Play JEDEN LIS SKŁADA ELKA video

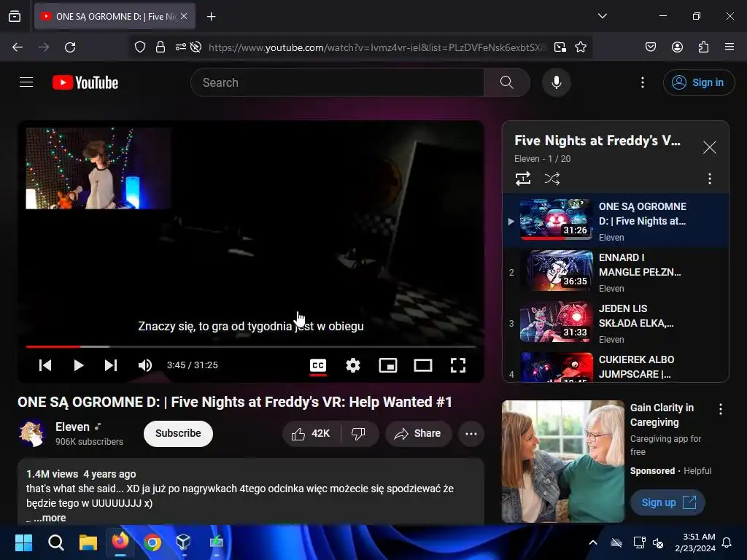(616, 323)
